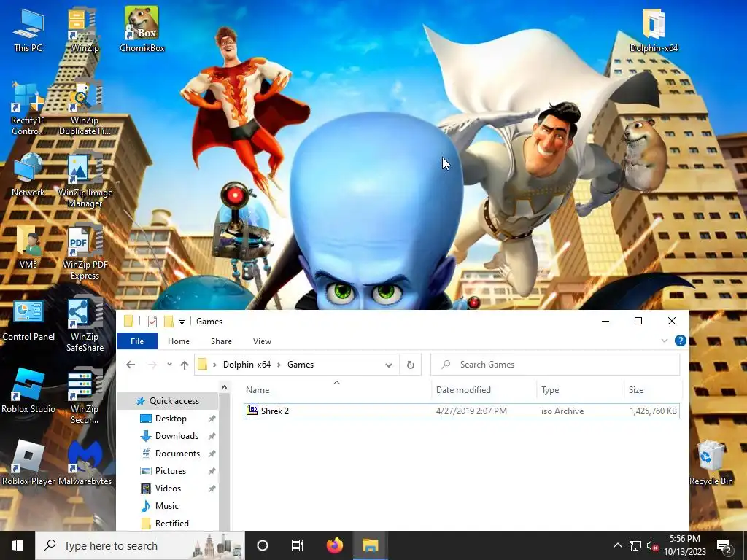This screenshot has width=747, height=560.
Task: Go back in Explorer navigation
Action: [x=131, y=365]
